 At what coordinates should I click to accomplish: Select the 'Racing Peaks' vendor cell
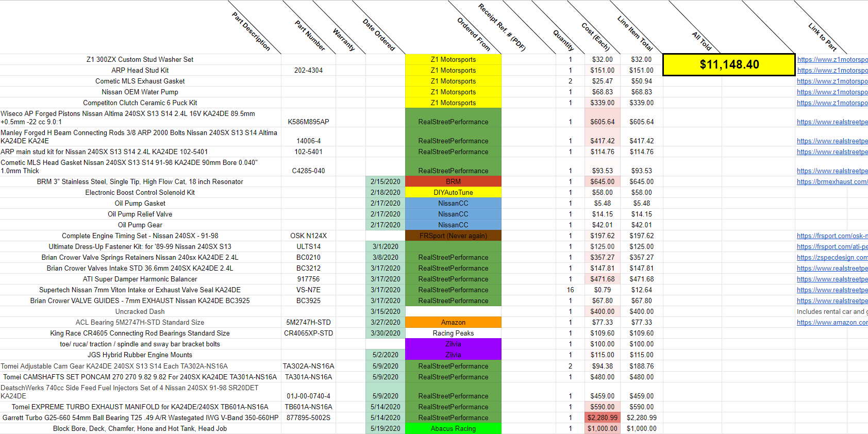click(x=453, y=333)
